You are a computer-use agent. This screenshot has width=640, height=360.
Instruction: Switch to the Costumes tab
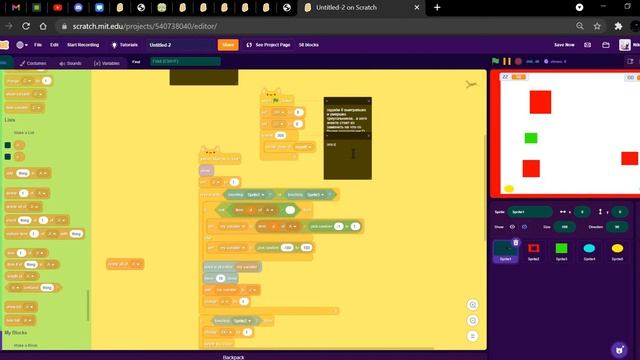[x=33, y=63]
